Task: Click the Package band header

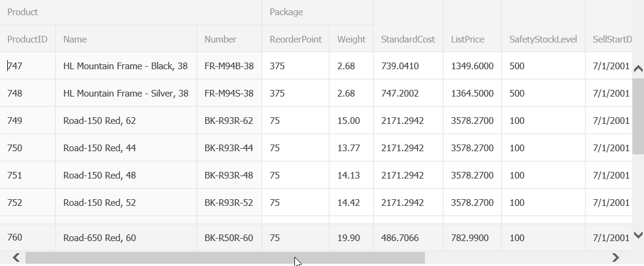Action: click(317, 12)
